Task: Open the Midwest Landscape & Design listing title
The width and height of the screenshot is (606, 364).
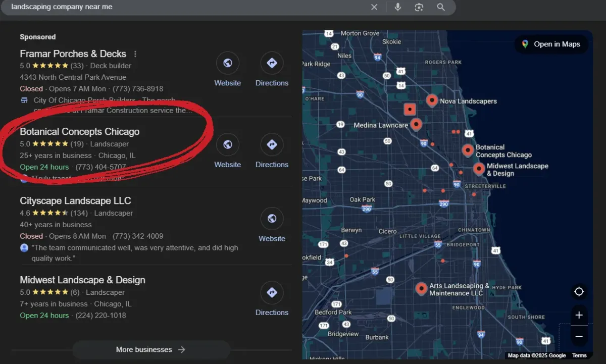Action: tap(82, 280)
